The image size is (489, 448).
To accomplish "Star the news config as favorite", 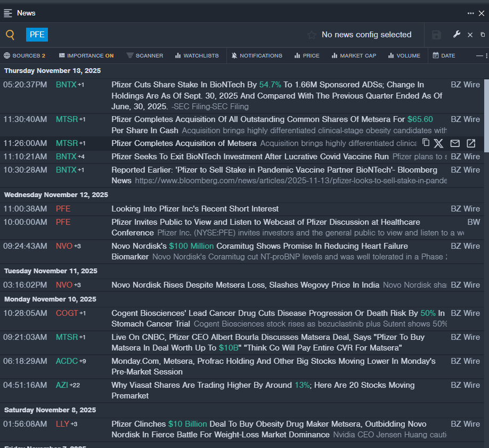I will coord(312,35).
